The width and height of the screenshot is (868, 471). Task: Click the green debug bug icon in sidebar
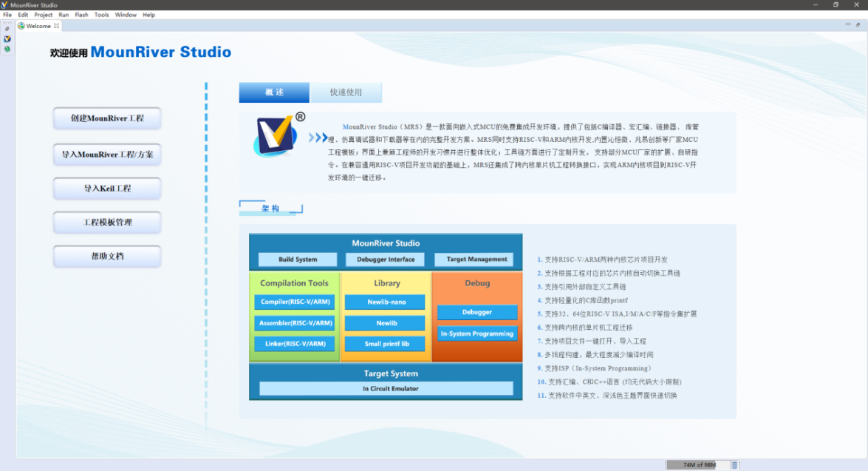pos(7,49)
